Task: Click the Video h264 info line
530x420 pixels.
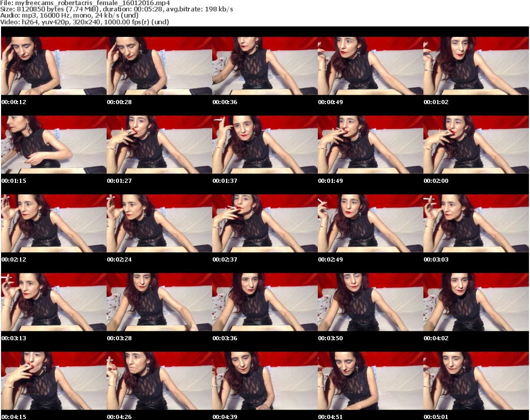Action: (84, 22)
